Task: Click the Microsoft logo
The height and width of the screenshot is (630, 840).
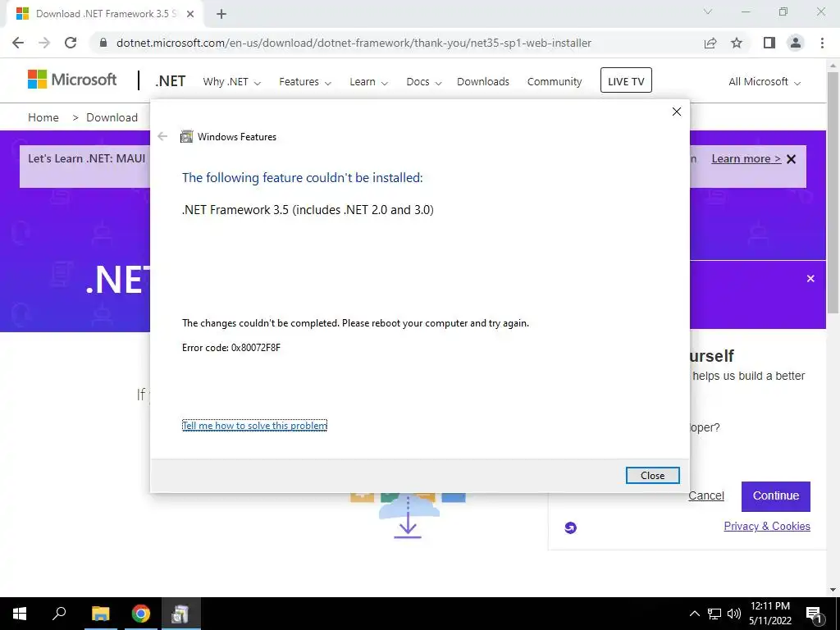Action: [x=72, y=80]
